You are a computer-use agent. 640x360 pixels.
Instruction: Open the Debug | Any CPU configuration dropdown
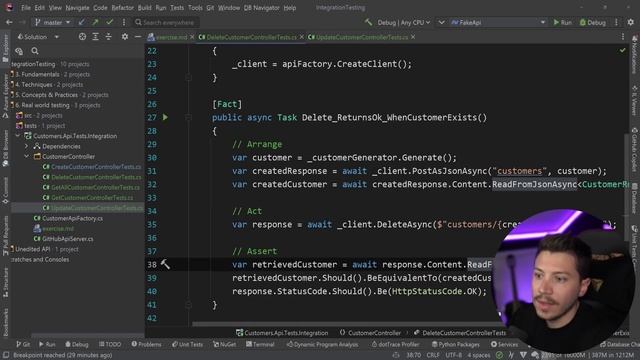click(404, 22)
